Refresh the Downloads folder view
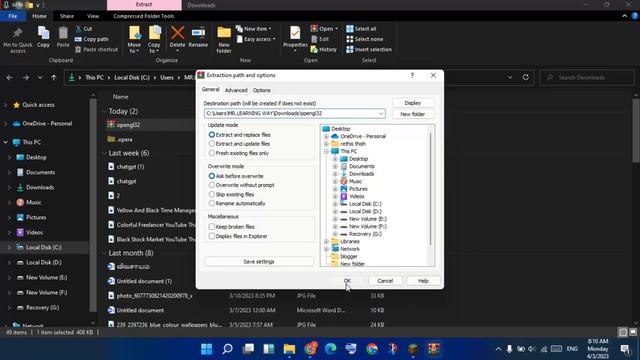 click(x=526, y=77)
